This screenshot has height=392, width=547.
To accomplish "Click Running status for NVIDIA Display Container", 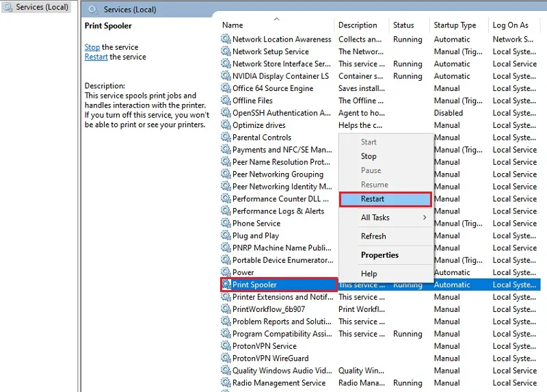I will (x=408, y=76).
